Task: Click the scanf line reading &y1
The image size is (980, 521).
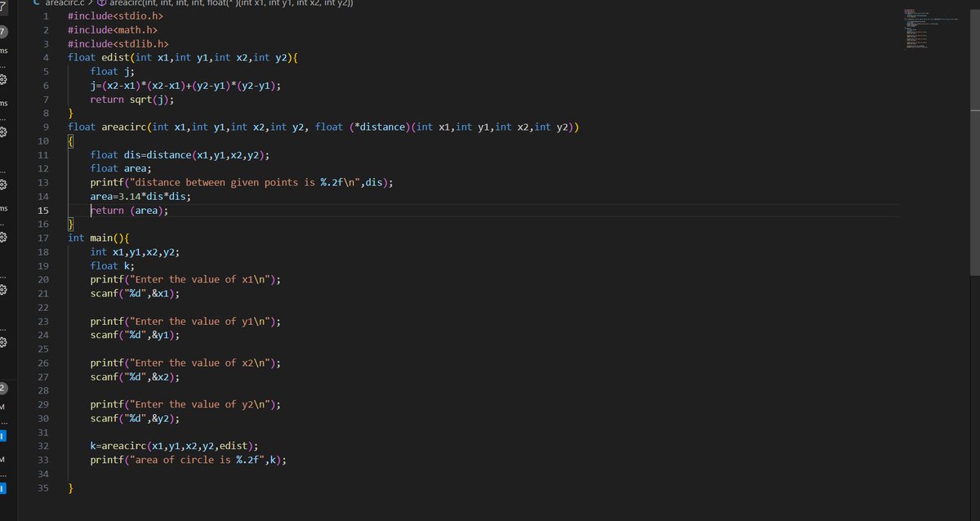Action: [135, 335]
